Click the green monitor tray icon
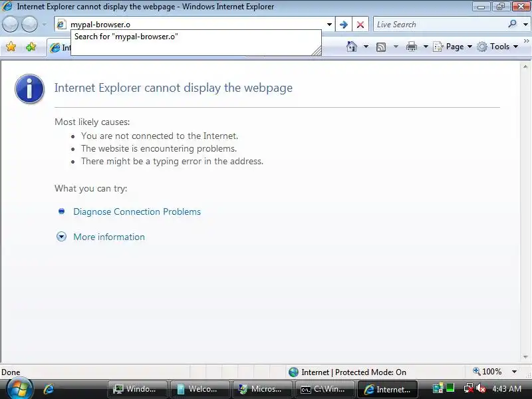This screenshot has height=399, width=532. pos(450,388)
